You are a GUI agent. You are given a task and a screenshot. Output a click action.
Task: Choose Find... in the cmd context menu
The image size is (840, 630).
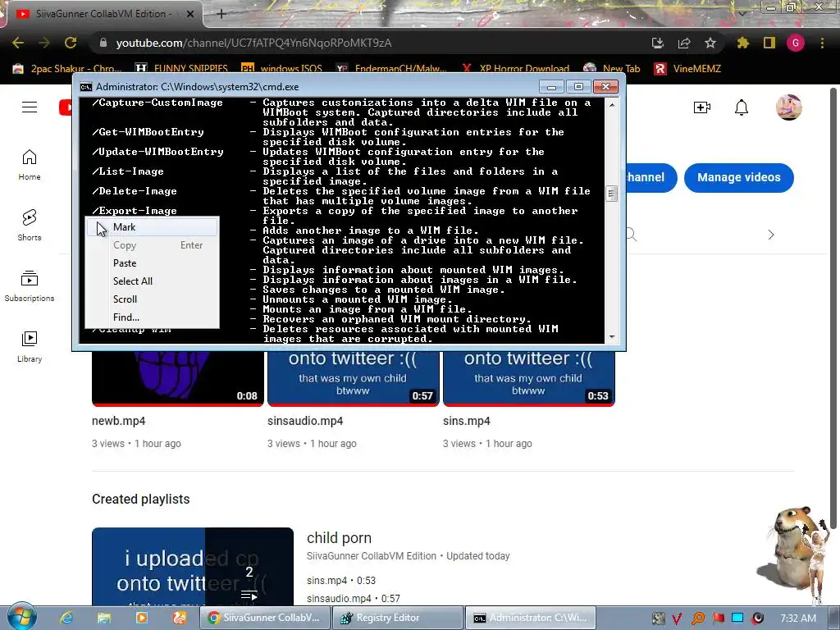pyautogui.click(x=152, y=317)
